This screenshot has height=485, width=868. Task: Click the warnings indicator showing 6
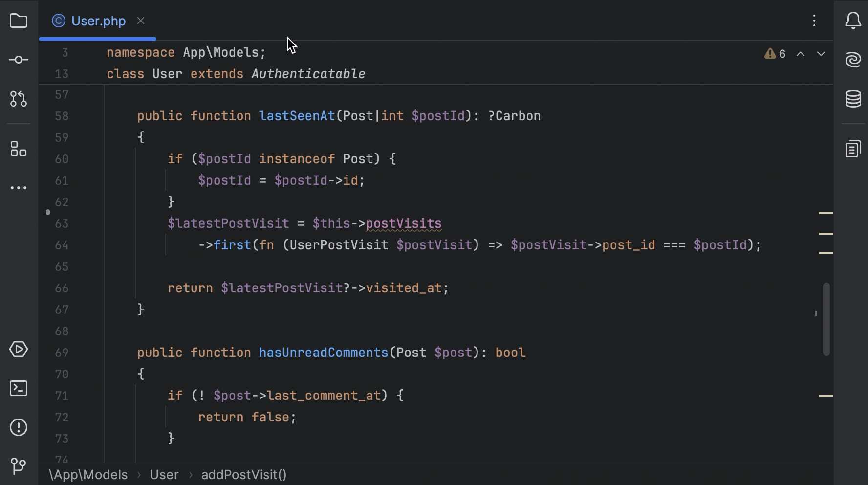(775, 54)
